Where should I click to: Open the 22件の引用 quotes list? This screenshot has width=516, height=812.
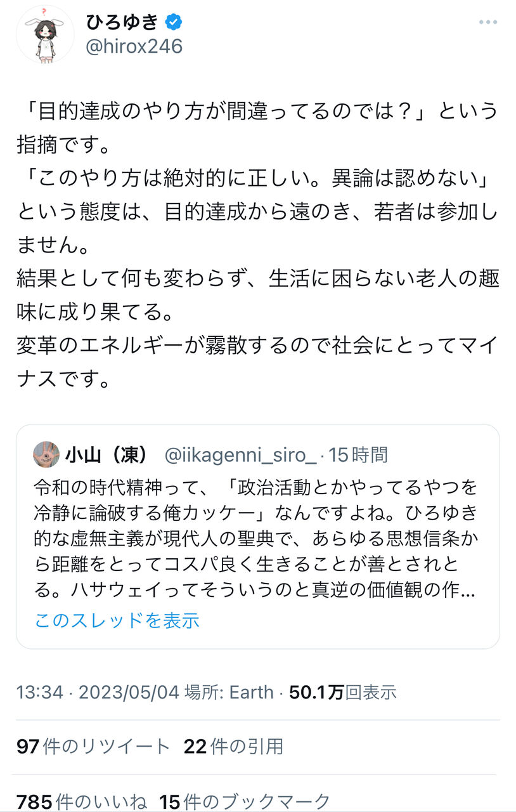coord(233,747)
